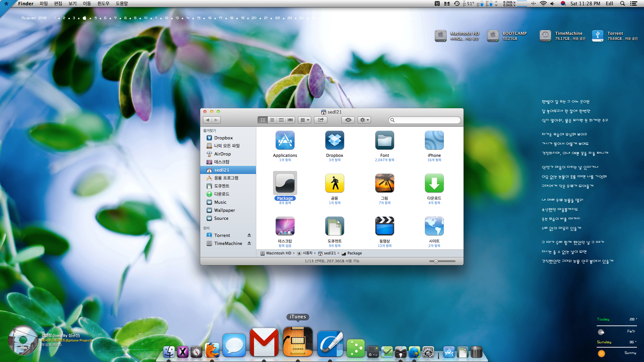Open the 사이트 sites folder
644x362 pixels.
pos(434,226)
